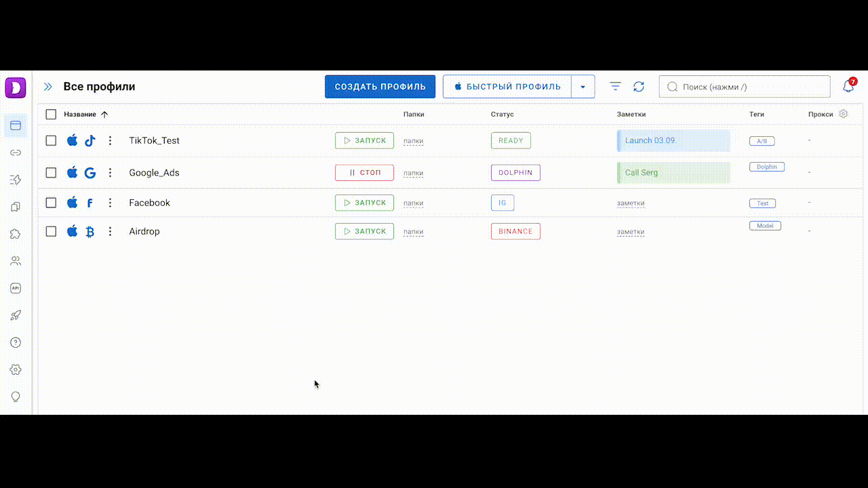Open the extensions puzzle icon in sidebar
Screen dimensions: 868x488
16,234
